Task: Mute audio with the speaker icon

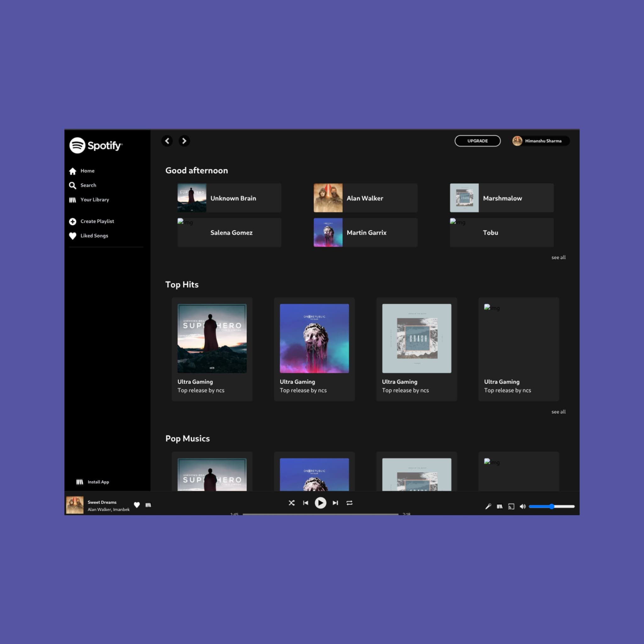Action: [523, 506]
